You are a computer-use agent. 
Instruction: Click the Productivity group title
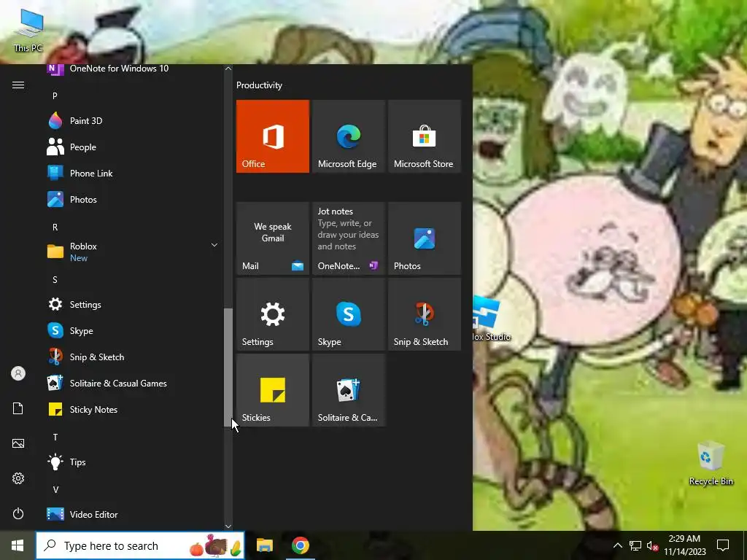[x=259, y=85]
